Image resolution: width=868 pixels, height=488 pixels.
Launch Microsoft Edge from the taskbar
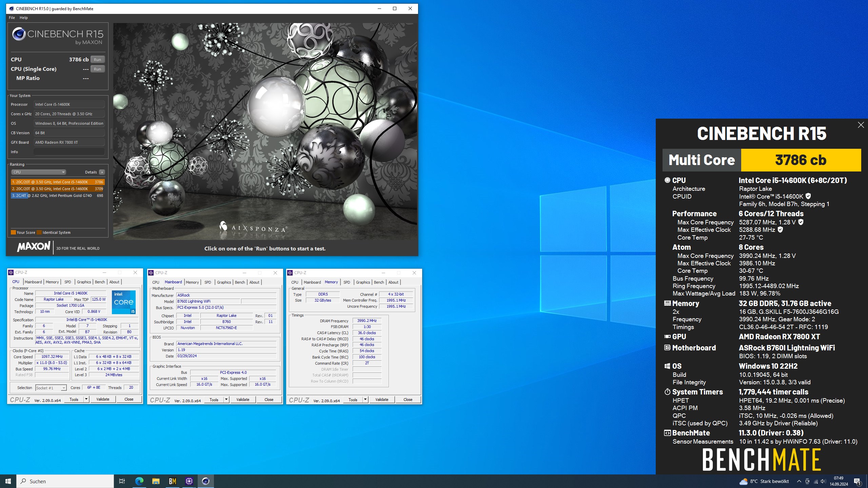[139, 481]
